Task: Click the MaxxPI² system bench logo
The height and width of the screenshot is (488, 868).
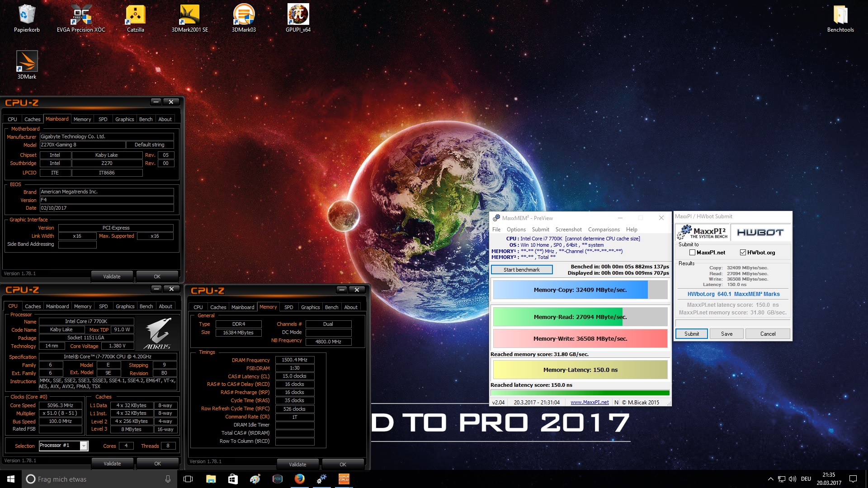Action: (703, 233)
